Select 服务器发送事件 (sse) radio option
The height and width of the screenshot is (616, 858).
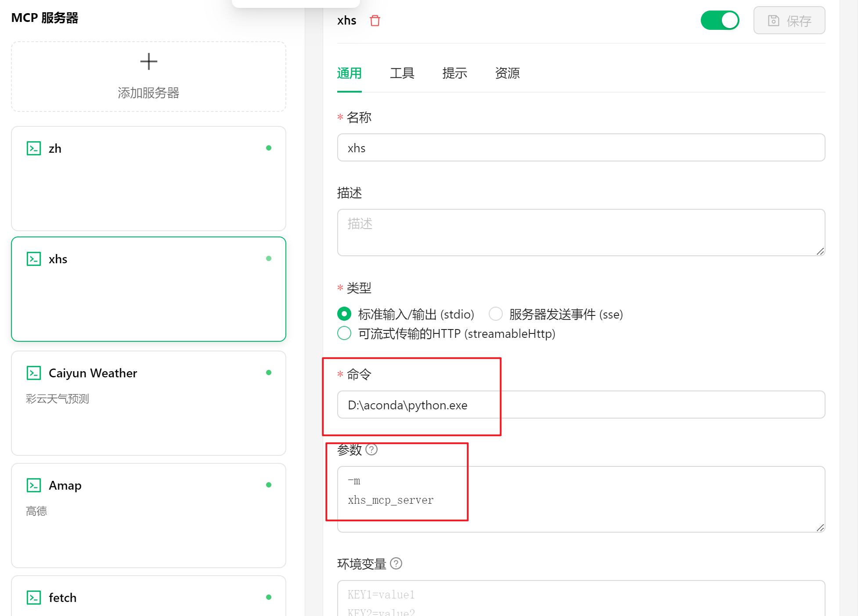[x=496, y=314]
